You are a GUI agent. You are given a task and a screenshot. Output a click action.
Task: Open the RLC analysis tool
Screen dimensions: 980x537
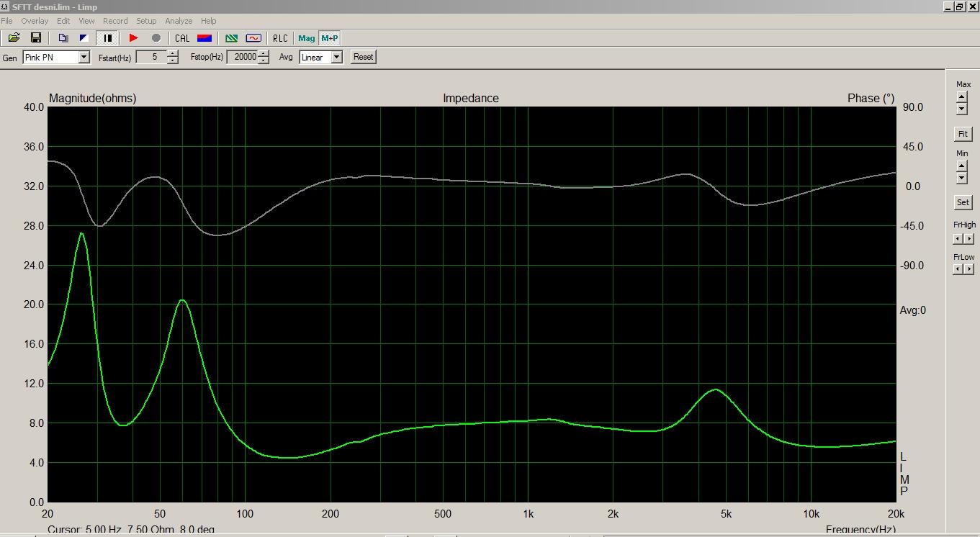pos(280,38)
